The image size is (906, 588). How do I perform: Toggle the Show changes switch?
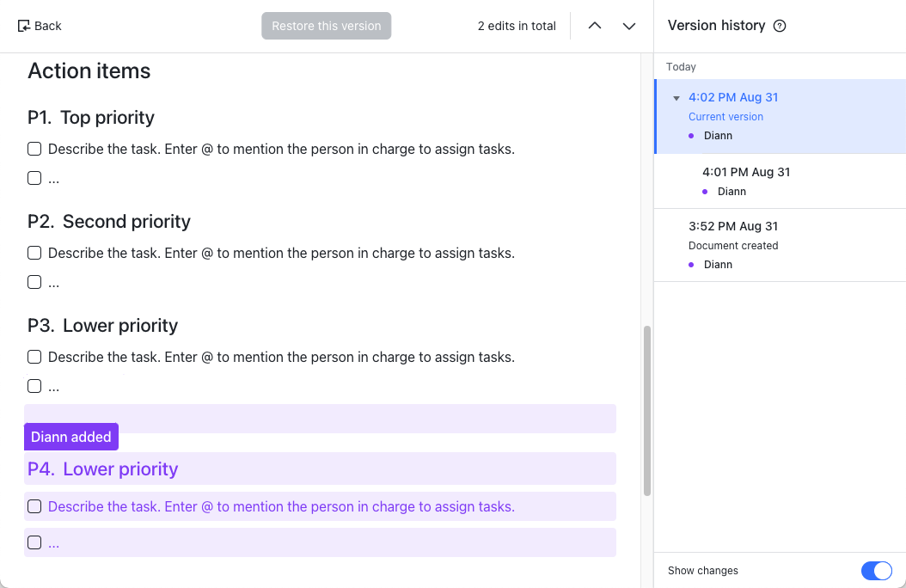pyautogui.click(x=876, y=571)
